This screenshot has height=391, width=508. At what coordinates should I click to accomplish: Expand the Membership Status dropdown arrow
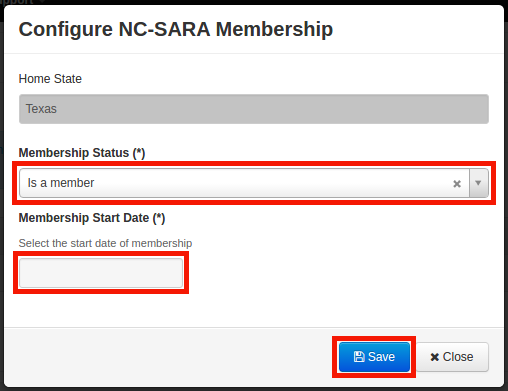tap(478, 183)
